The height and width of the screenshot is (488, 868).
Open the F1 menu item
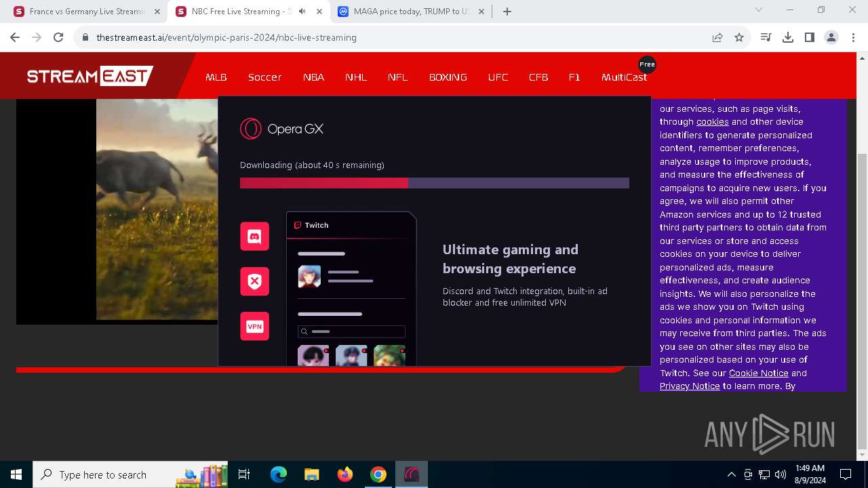click(x=574, y=77)
